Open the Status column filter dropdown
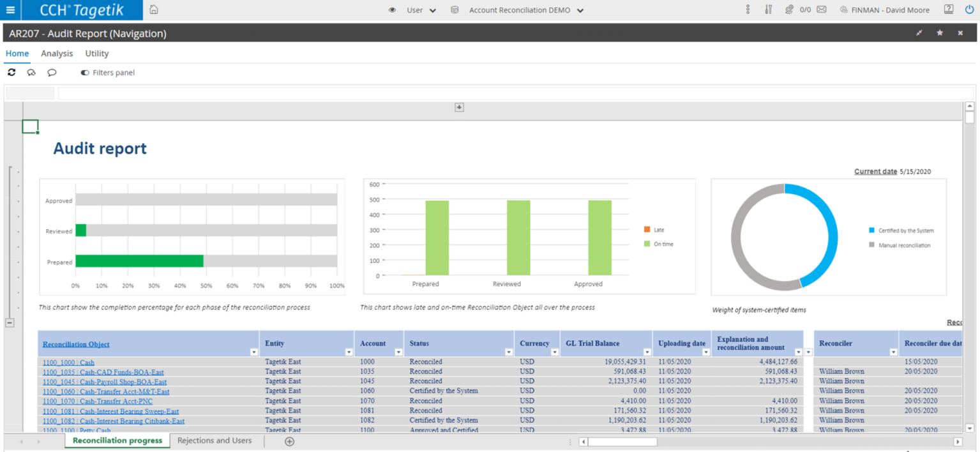 tap(509, 352)
